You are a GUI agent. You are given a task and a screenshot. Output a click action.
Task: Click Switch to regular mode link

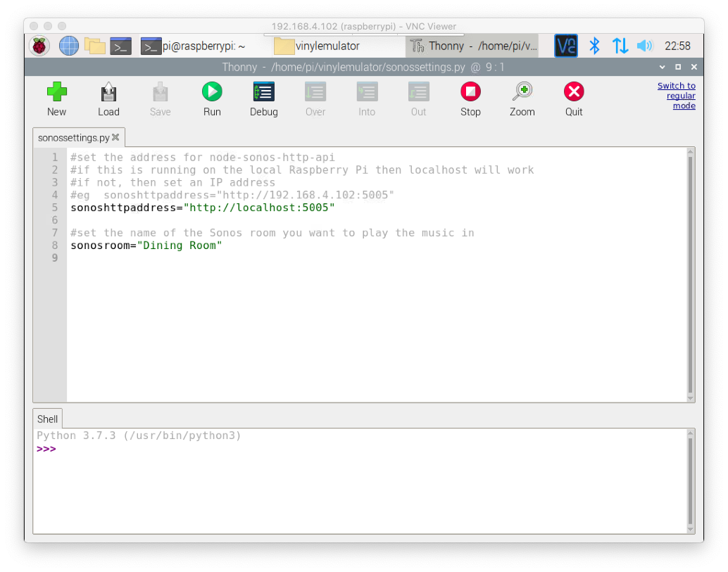coord(677,96)
